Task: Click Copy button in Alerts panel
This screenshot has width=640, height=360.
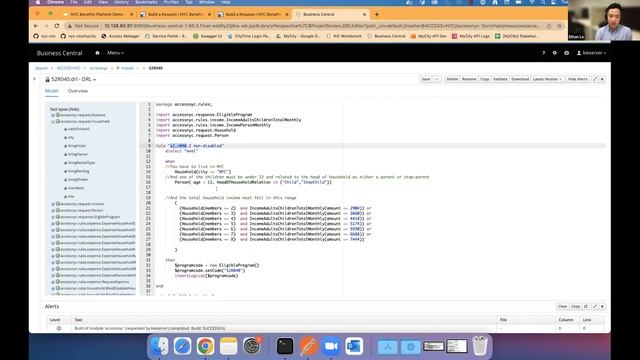Action: (576, 307)
